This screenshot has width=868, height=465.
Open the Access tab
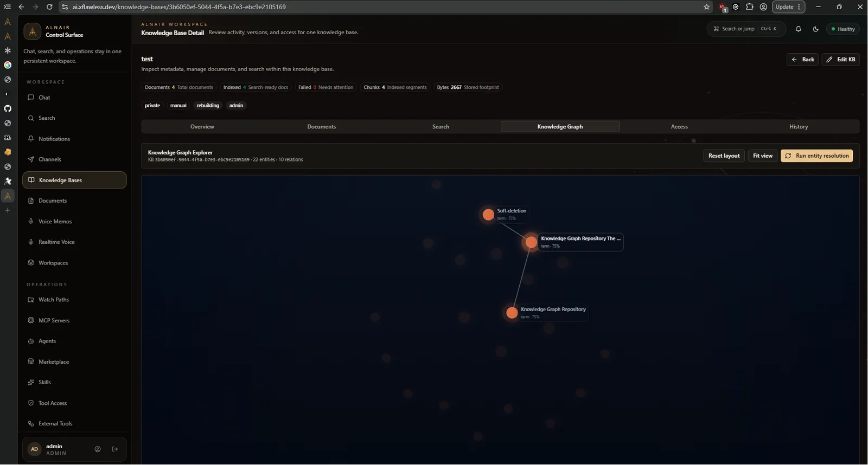679,127
